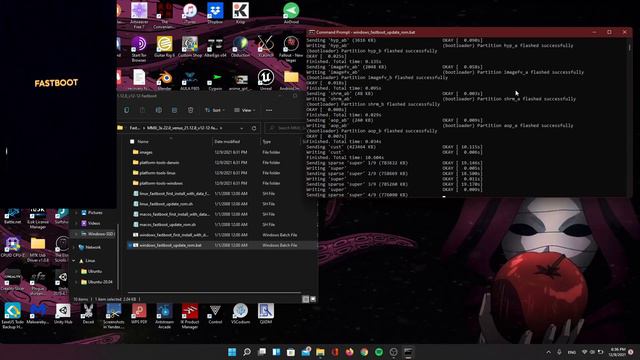
Task: Open the taskbar clock and date
Action: tap(618, 352)
